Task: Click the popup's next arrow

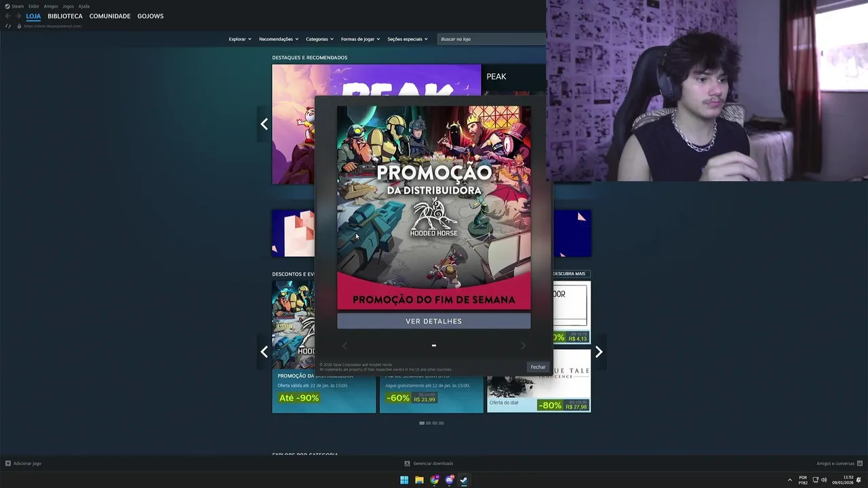Action: [523, 346]
